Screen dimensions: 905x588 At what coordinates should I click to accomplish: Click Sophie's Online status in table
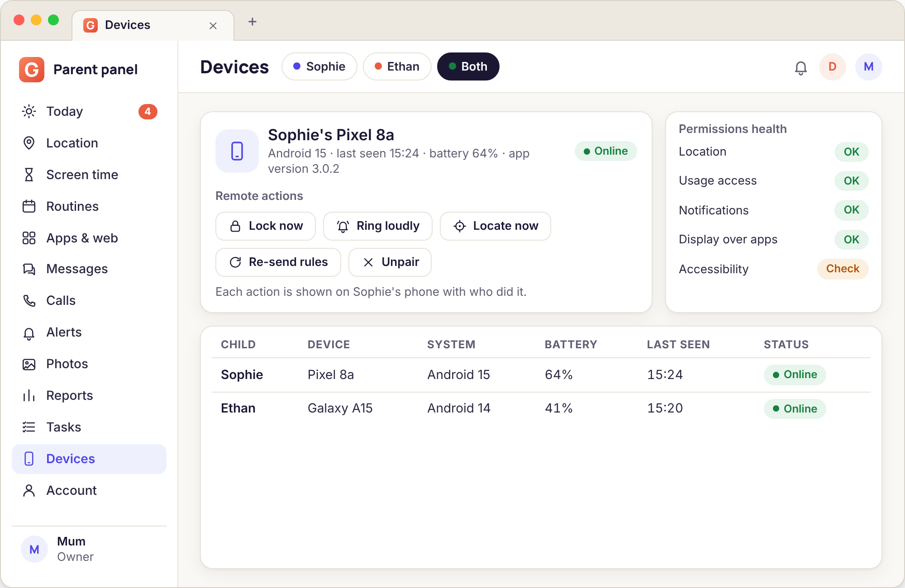click(x=795, y=375)
